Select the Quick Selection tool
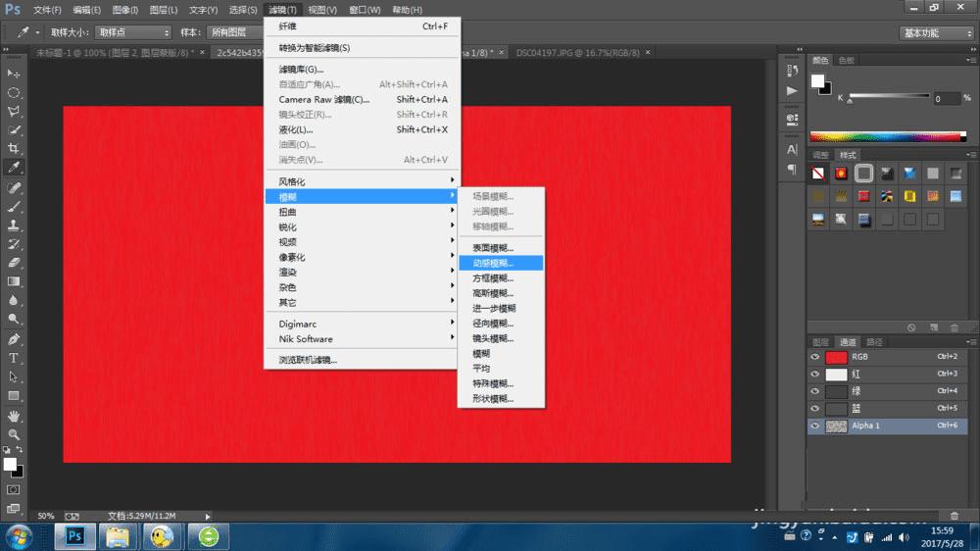Viewport: 980px width, 551px height. click(x=13, y=130)
